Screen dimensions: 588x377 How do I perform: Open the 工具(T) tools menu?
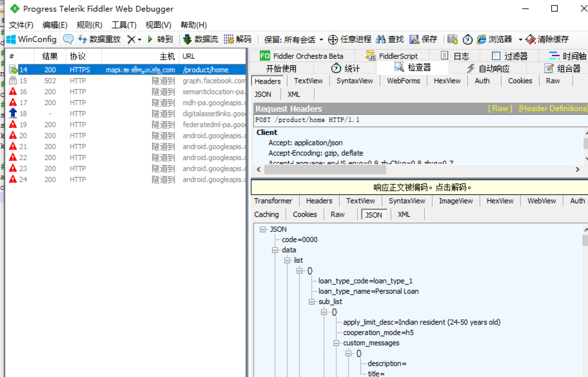point(124,25)
